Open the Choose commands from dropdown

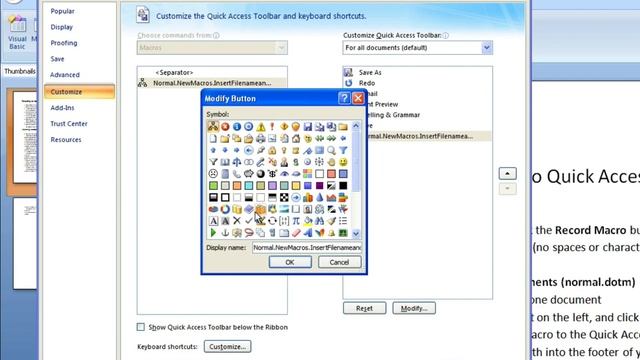(281, 48)
